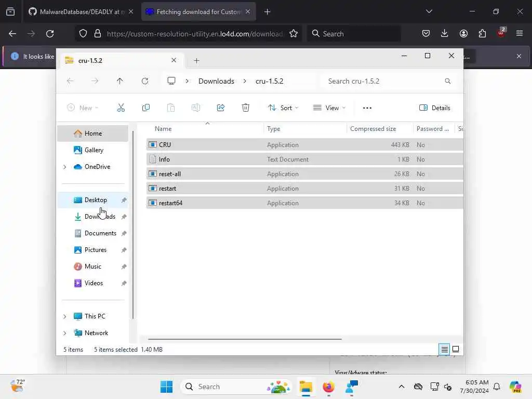Select the reset-all application file
This screenshot has height=399, width=532.
(304, 174)
